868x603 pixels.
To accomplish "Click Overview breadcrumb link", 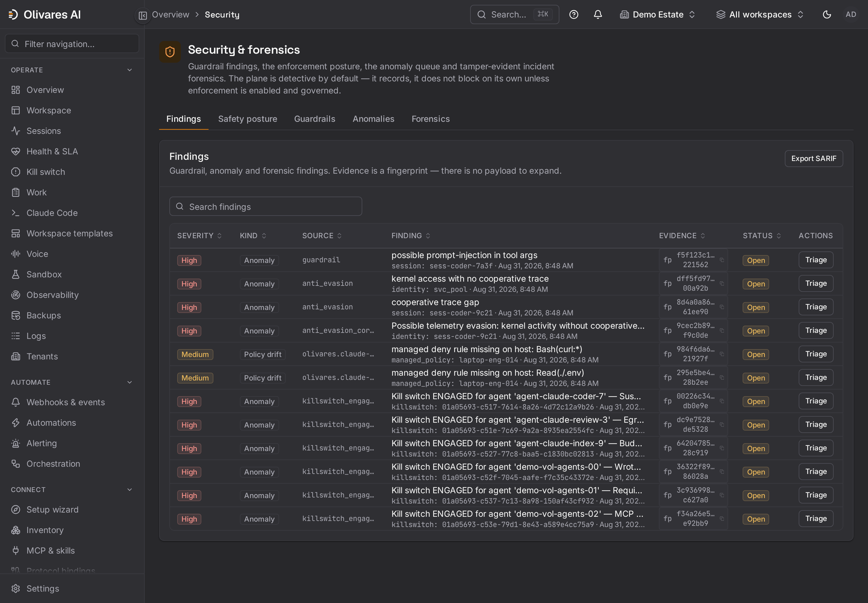I will tap(170, 15).
